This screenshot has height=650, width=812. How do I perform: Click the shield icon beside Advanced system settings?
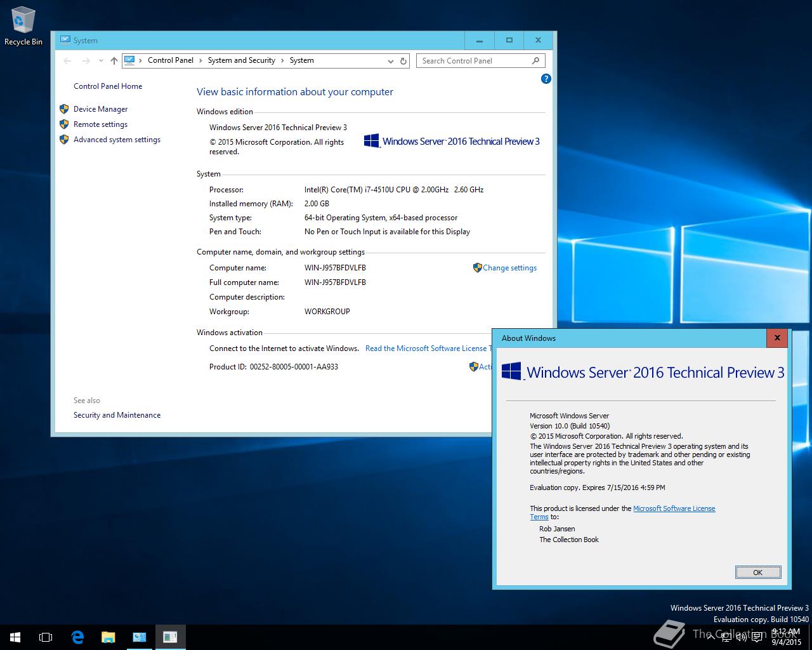click(64, 140)
